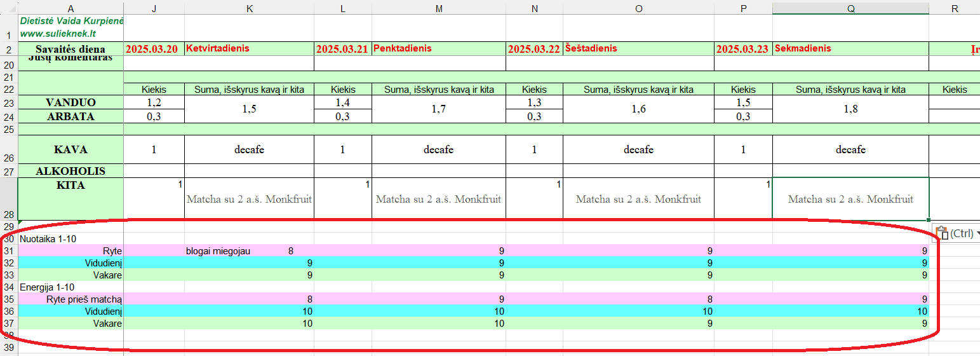
Task: Select the Ketvirtadienis header cell
Action: 249,49
